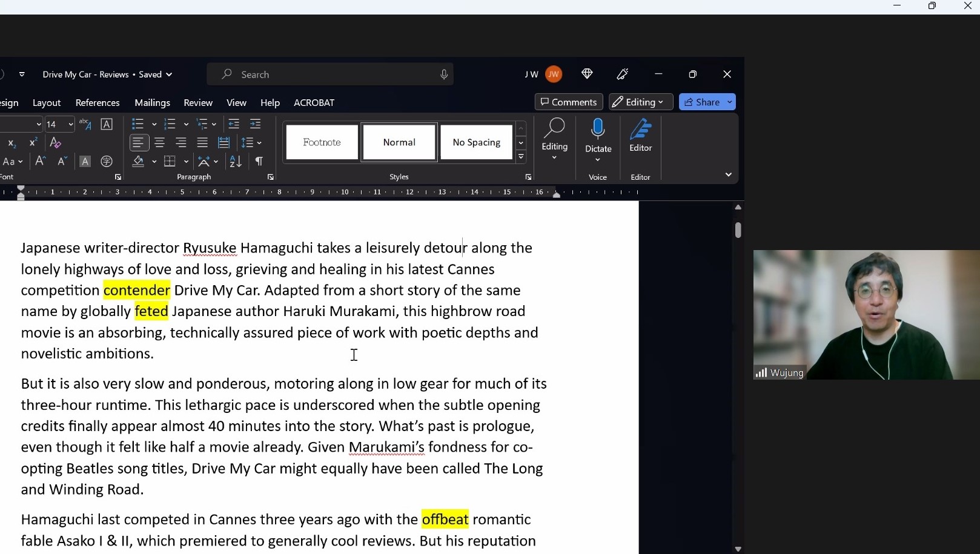This screenshot has width=980, height=554.
Task: Open Paragraph dialog launcher
Action: pyautogui.click(x=271, y=177)
